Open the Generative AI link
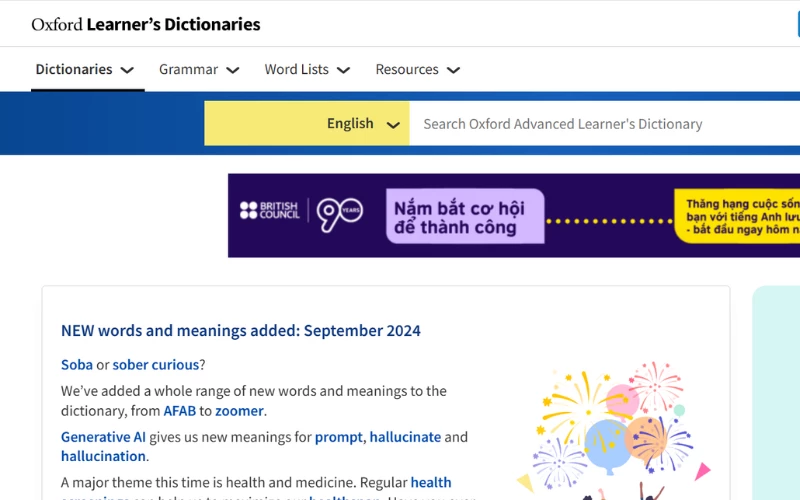This screenshot has height=500, width=800. (x=103, y=437)
